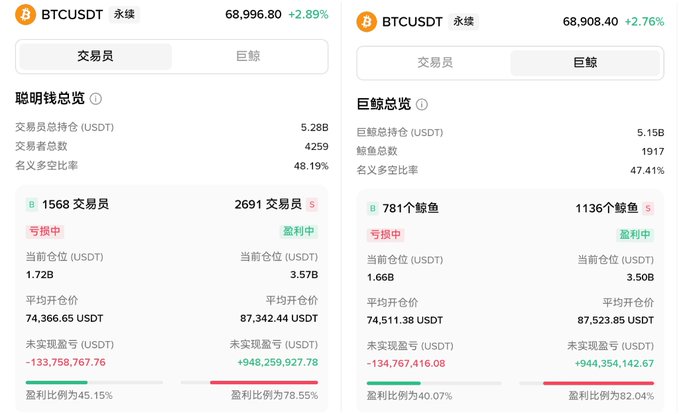Select the 巨鲸 tab in right panel
679x414 pixels.
point(585,62)
